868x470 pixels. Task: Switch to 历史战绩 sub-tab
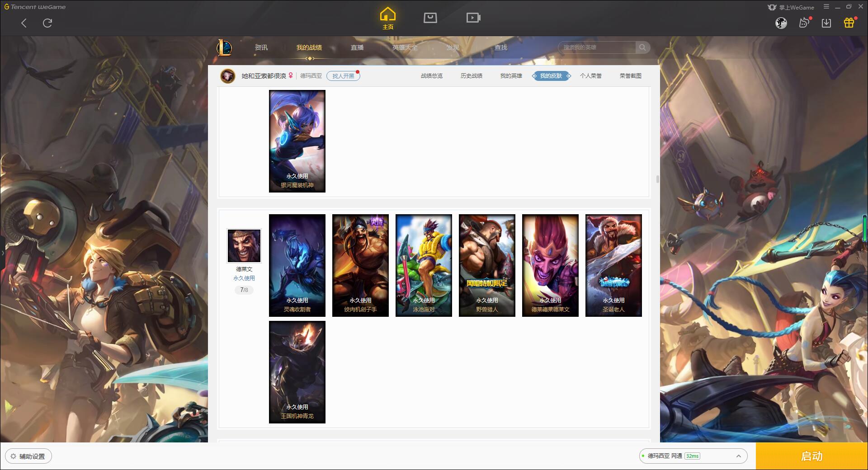(472, 76)
